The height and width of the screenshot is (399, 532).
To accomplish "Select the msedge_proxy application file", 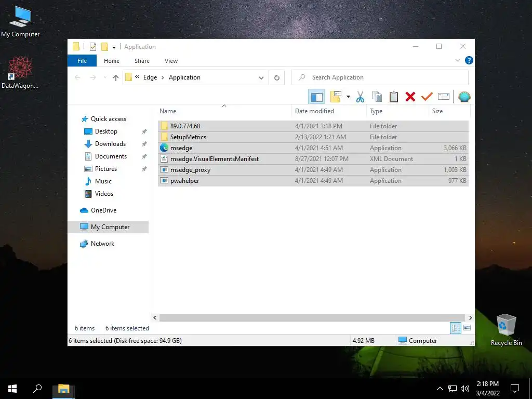I will pos(313,170).
